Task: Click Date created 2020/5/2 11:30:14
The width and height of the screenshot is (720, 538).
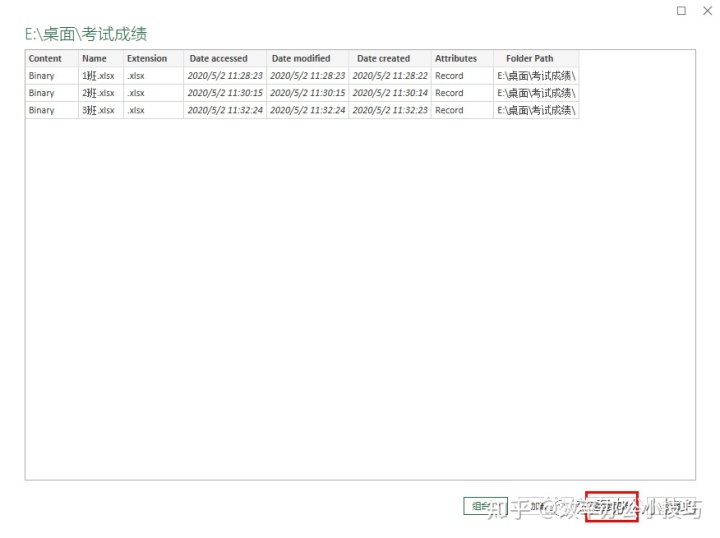Action: [x=390, y=93]
